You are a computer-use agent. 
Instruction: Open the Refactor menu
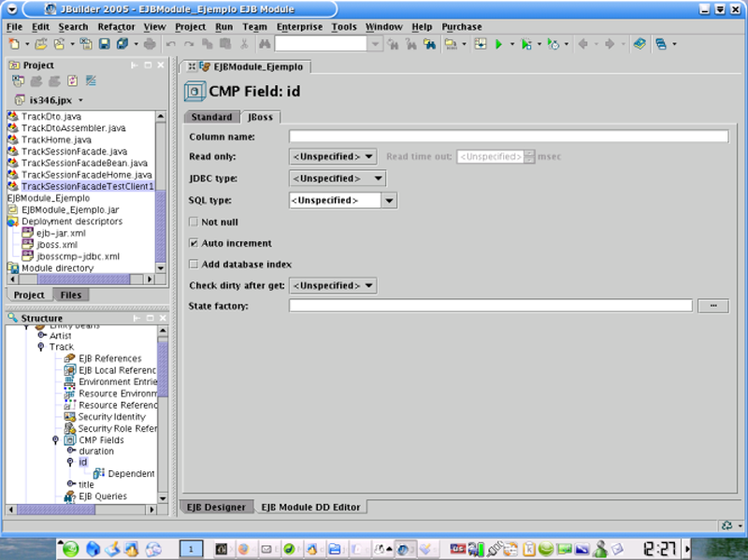click(x=116, y=27)
